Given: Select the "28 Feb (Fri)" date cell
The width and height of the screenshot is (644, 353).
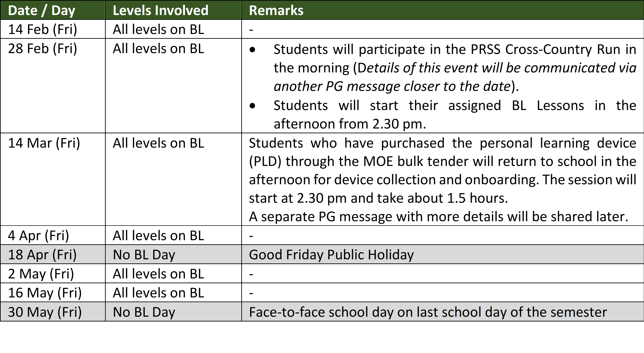Looking at the screenshot, I should [x=53, y=86].
